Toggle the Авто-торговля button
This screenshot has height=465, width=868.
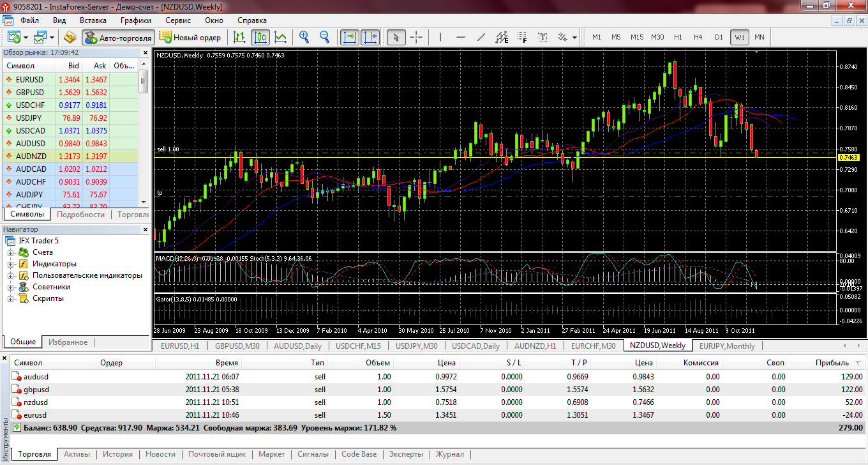(x=118, y=37)
